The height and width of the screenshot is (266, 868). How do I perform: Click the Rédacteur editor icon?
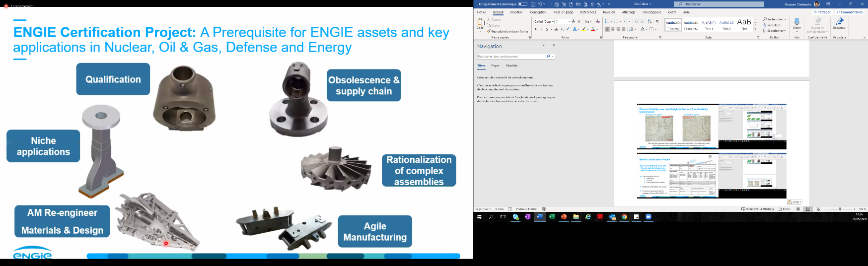[840, 21]
